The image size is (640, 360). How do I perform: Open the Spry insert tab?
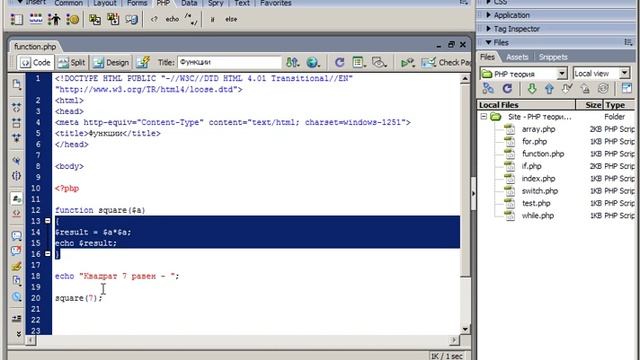pyautogui.click(x=216, y=3)
